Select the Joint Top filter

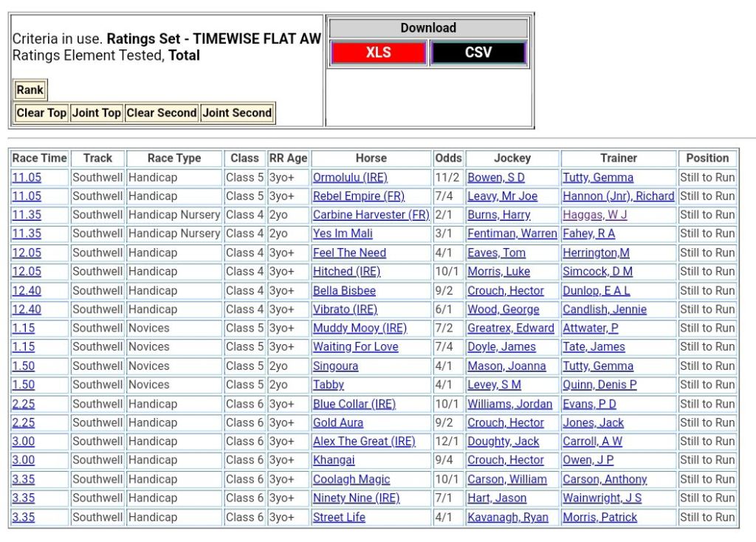click(x=96, y=113)
